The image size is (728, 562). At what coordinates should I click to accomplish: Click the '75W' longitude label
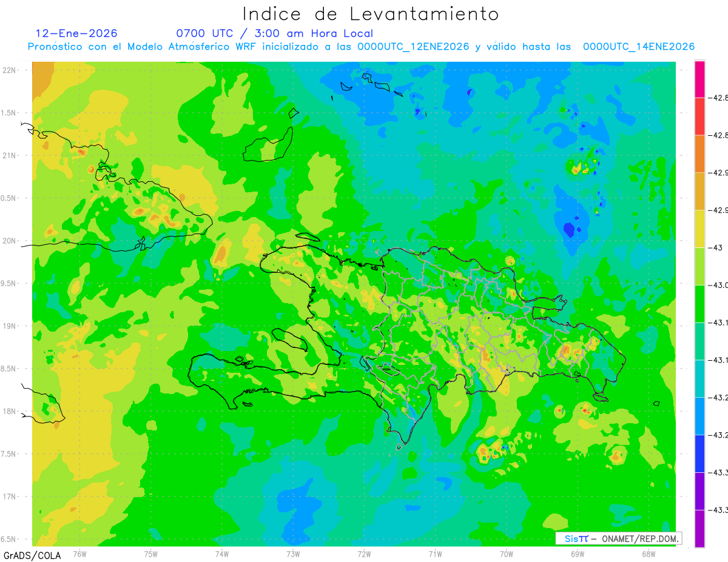click(x=151, y=554)
